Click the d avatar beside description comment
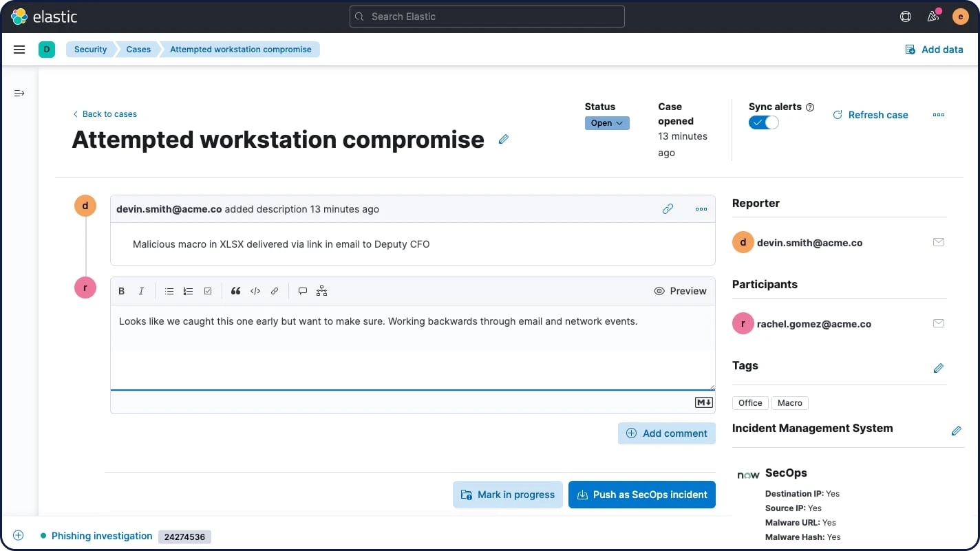This screenshot has height=551, width=980. (x=85, y=206)
